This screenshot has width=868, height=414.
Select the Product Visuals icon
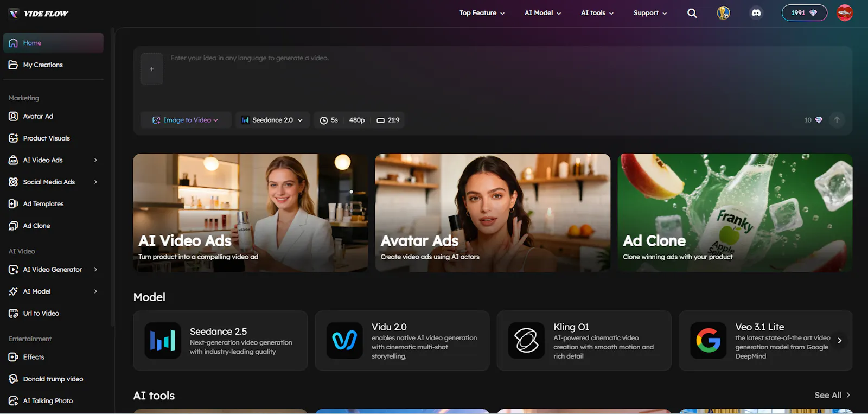point(14,138)
